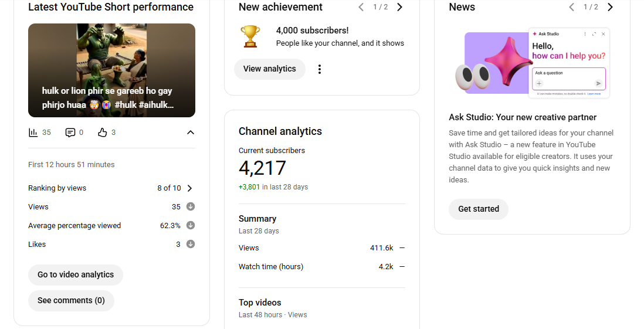Click down arrow indicator next to Likes 3
The image size is (644, 329).
coord(191,245)
